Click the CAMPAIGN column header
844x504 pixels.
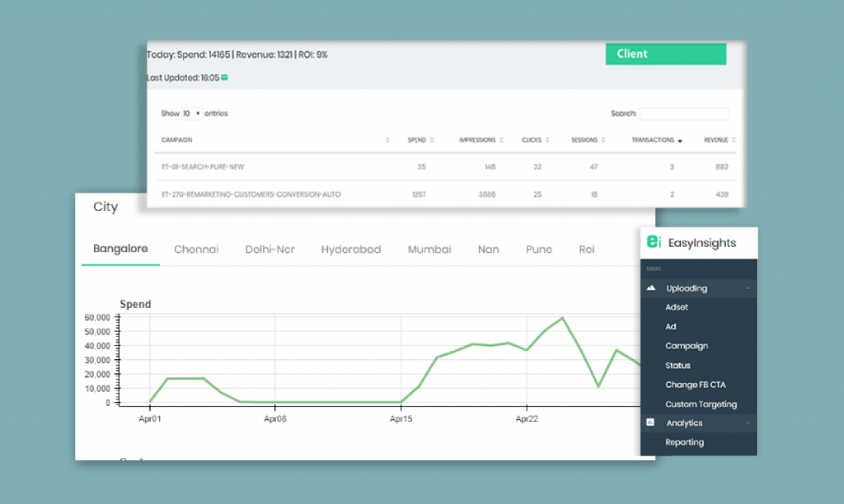pos(176,140)
